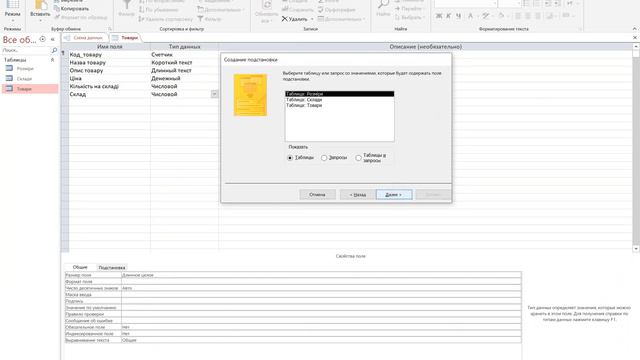Open the Удалить dropdown arrow

coord(312,19)
